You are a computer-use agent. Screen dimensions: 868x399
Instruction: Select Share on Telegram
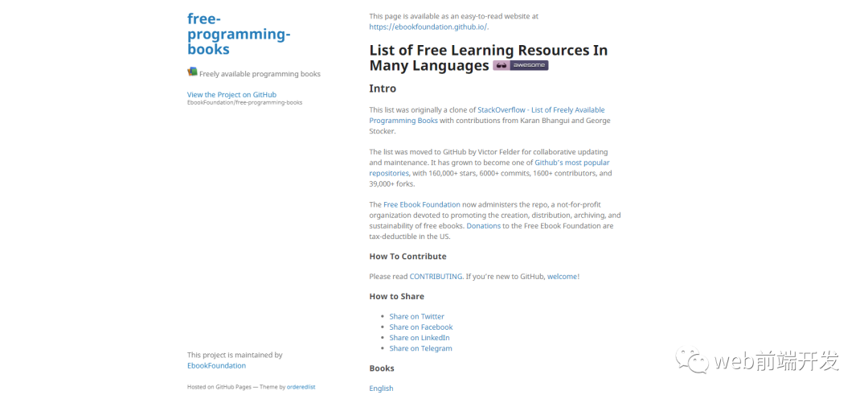420,348
